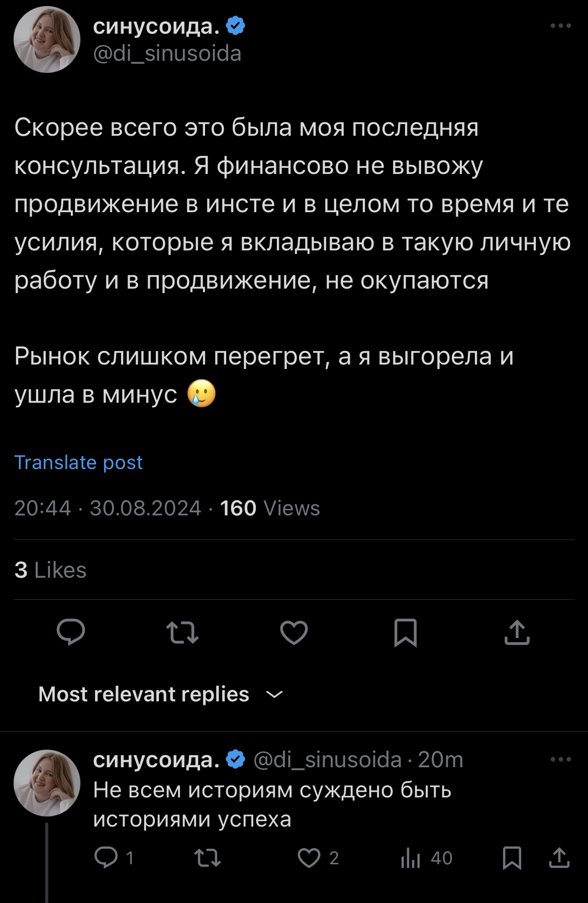
Task: Open the @di_sinusoida handle in the post header
Action: click(x=167, y=54)
